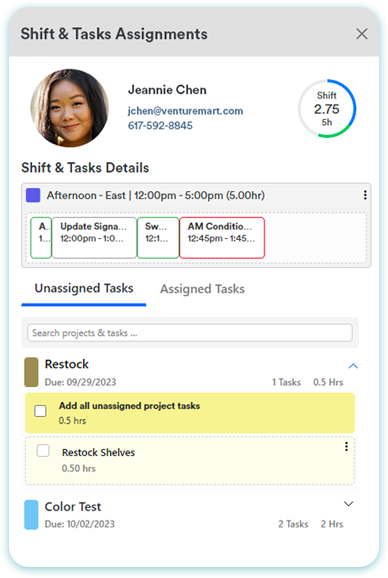Select the first green task block labeled A...
Viewport: 388px width, 578px height.
click(x=41, y=237)
